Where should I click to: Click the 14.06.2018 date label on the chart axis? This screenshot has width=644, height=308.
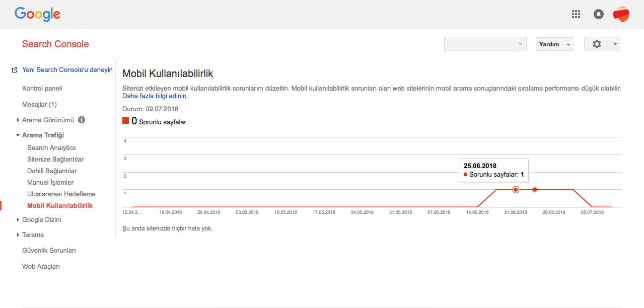(477, 212)
